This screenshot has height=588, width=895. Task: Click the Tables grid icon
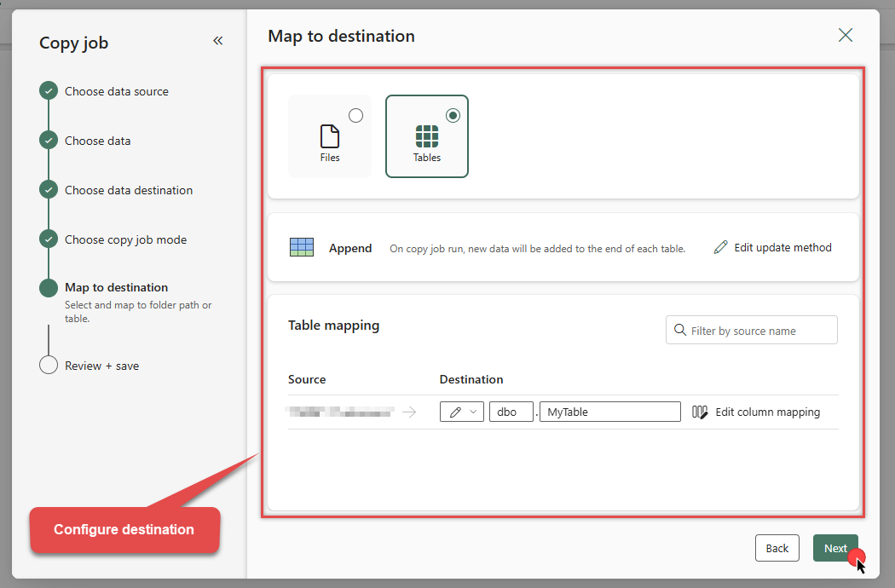pyautogui.click(x=426, y=135)
